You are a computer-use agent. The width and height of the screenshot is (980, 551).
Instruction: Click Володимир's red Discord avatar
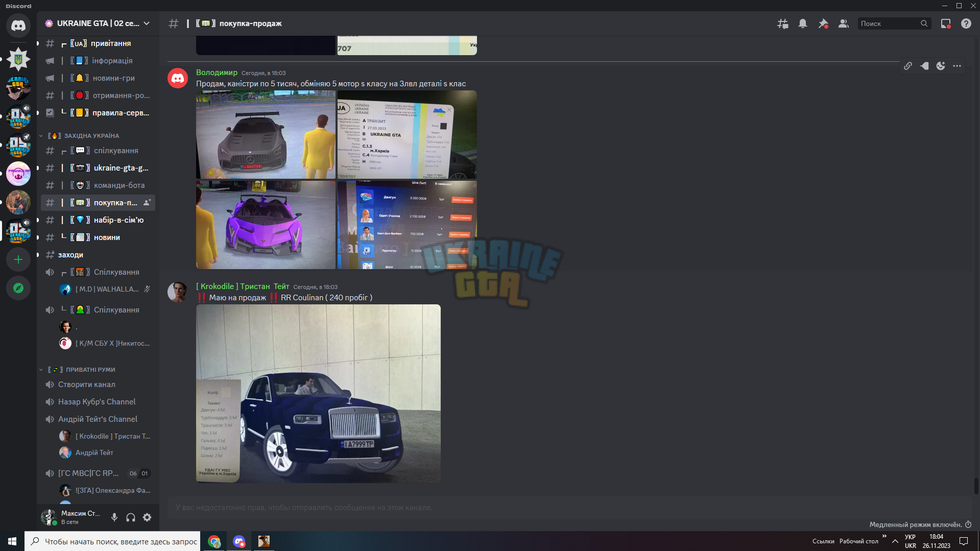click(x=178, y=78)
